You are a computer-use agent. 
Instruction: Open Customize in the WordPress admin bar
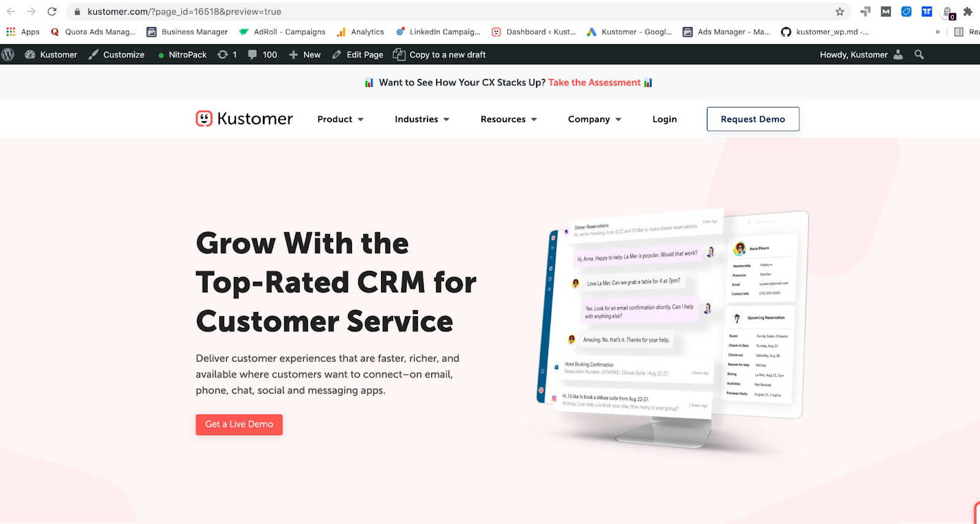click(116, 55)
